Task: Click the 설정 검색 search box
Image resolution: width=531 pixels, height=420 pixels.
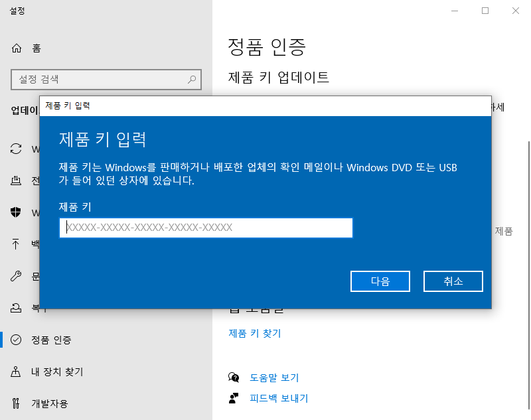Action: pos(106,80)
